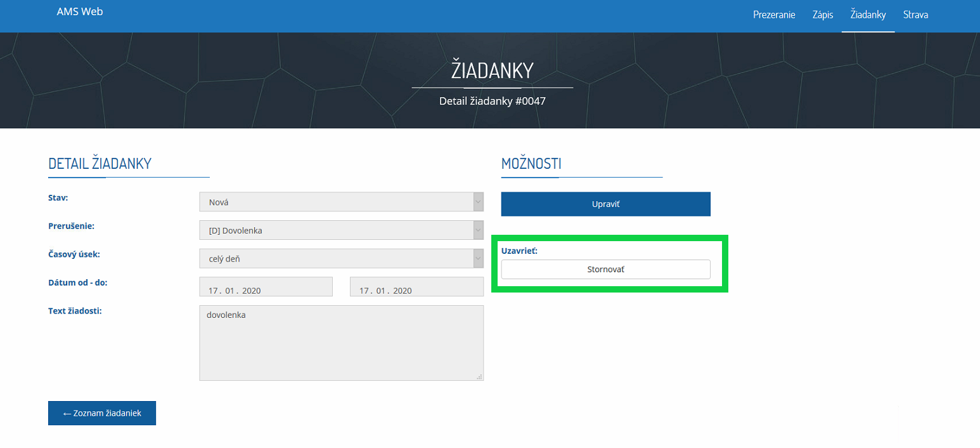
Task: Click the Stornovať button
Action: [605, 269]
